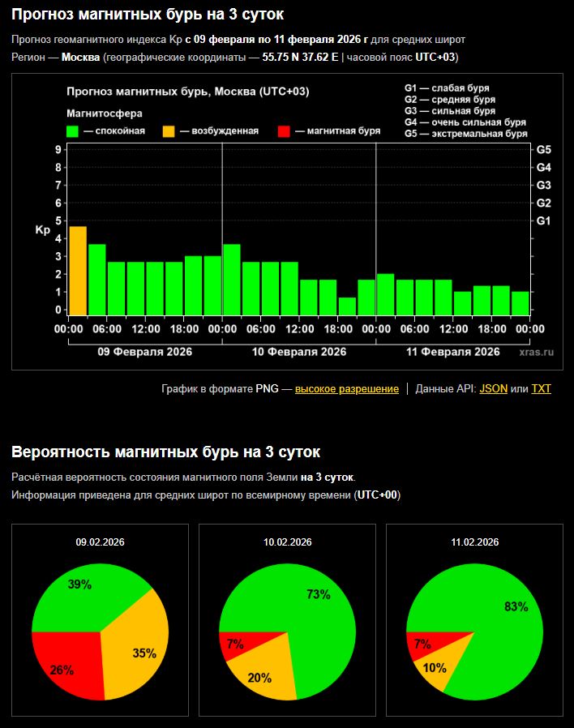Click the red 7% slice in the 10.02.2026 pie

(x=233, y=646)
